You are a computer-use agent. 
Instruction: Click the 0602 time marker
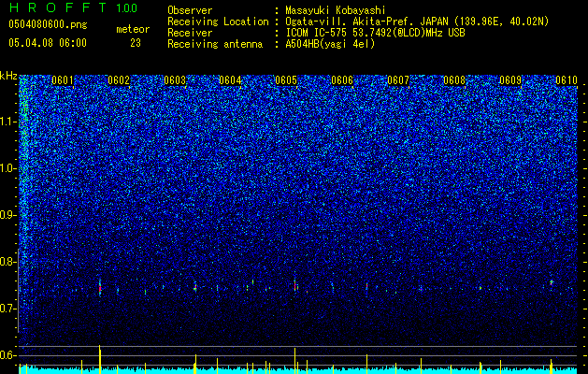[119, 80]
